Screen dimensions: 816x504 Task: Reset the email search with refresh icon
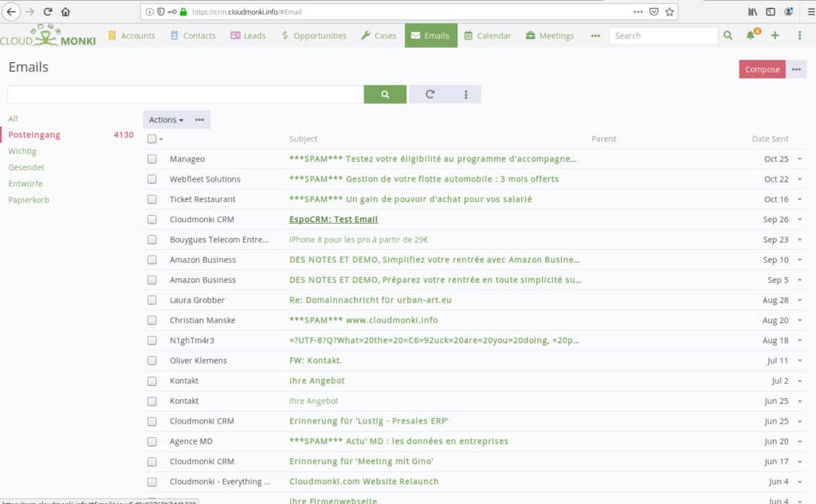click(x=430, y=94)
